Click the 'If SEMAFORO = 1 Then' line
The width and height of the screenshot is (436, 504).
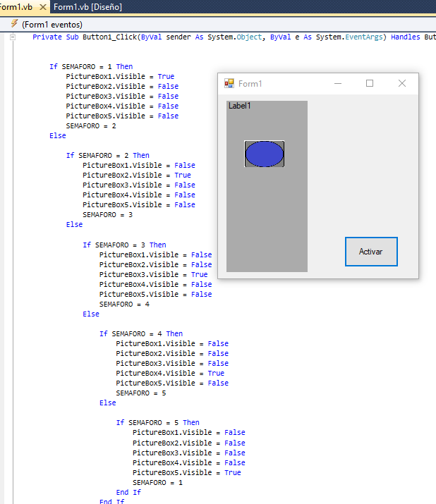point(91,66)
